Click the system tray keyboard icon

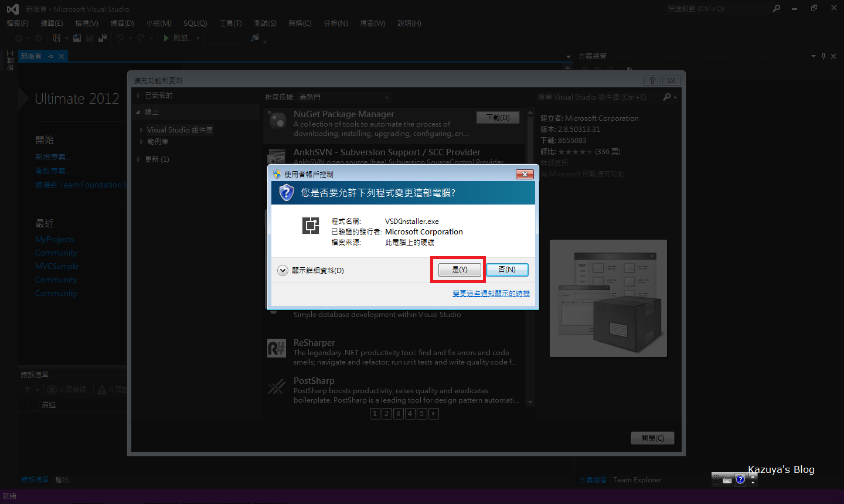(x=727, y=480)
